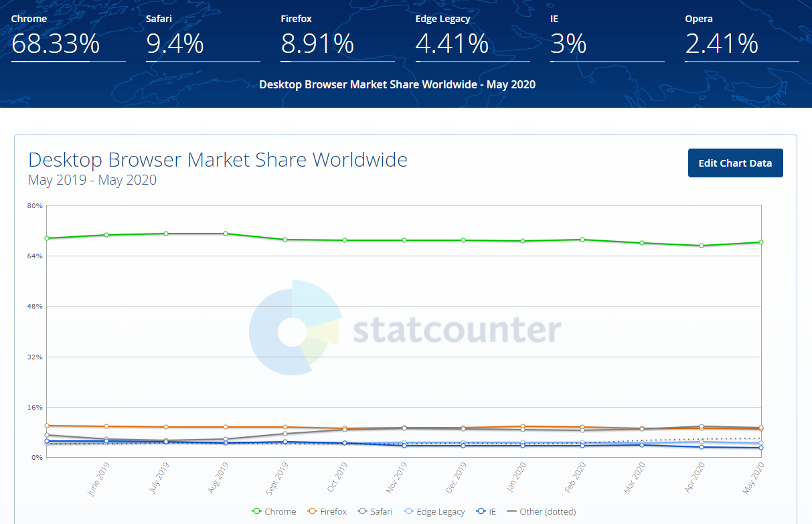
Task: Click Chrome data point for Feb 2020
Action: (582, 240)
